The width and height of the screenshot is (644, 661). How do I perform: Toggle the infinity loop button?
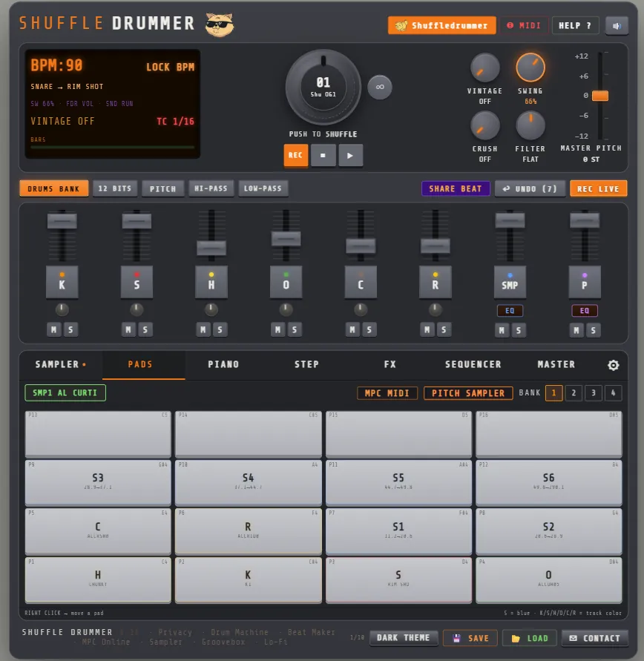pyautogui.click(x=380, y=88)
